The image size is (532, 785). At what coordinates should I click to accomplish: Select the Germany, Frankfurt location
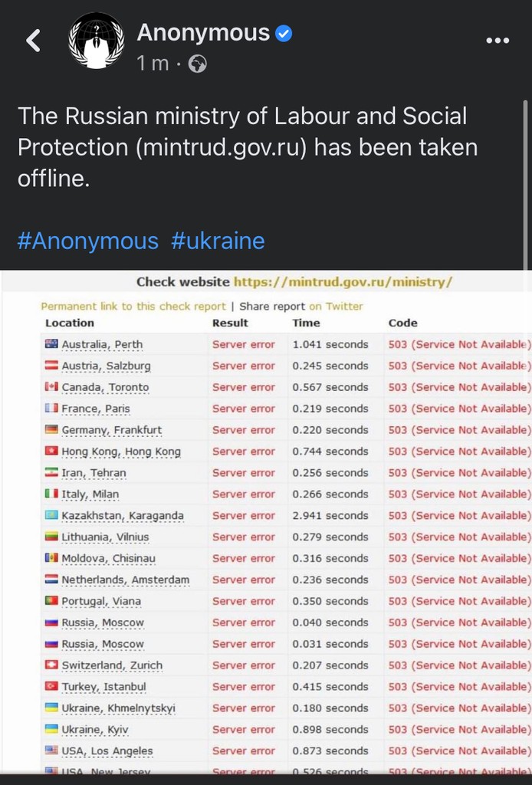pos(112,431)
